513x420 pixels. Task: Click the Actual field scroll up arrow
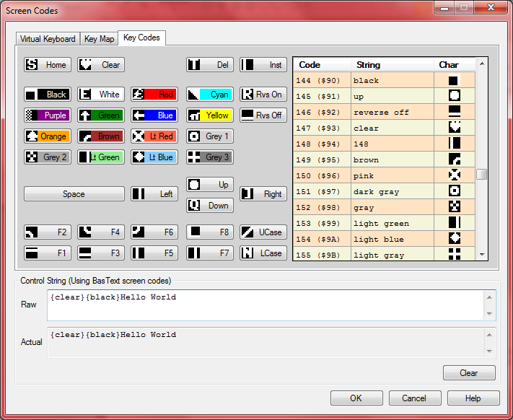click(489, 334)
